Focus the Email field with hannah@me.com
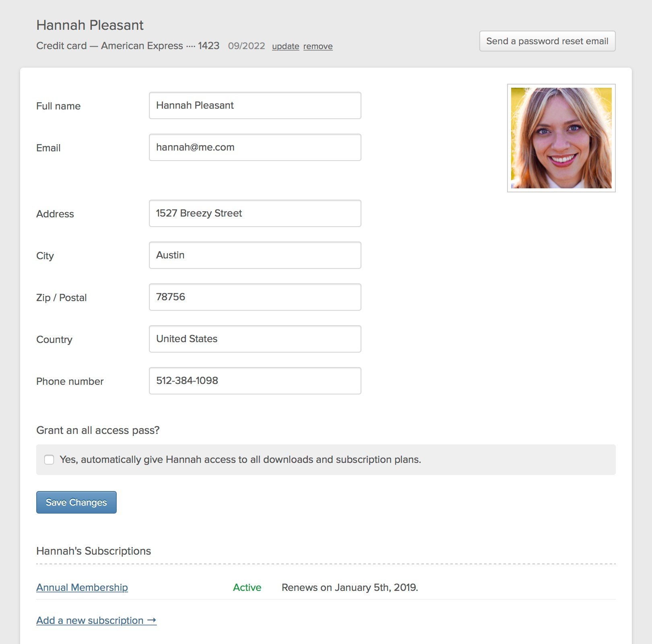 coord(255,147)
